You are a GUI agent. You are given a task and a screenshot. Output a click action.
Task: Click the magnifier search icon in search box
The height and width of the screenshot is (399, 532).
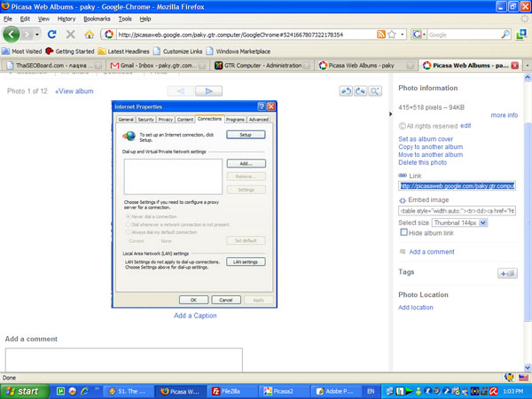(x=505, y=35)
